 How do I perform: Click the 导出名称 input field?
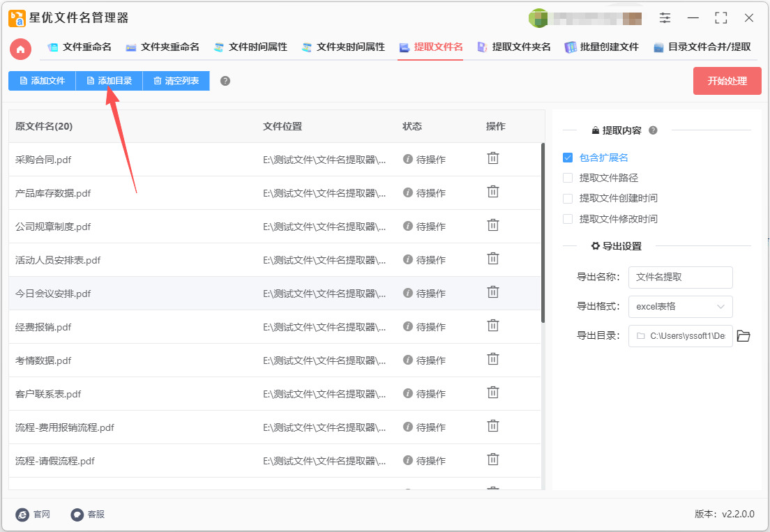[681, 278]
